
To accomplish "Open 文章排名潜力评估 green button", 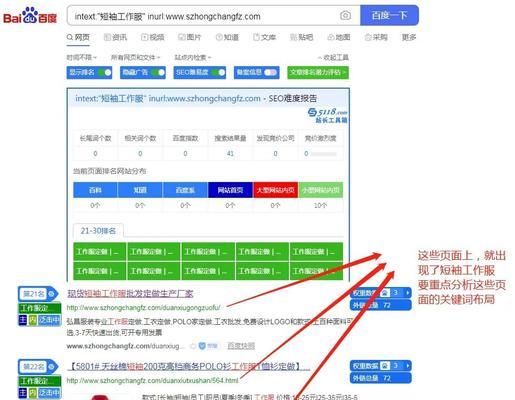I will click(x=318, y=72).
